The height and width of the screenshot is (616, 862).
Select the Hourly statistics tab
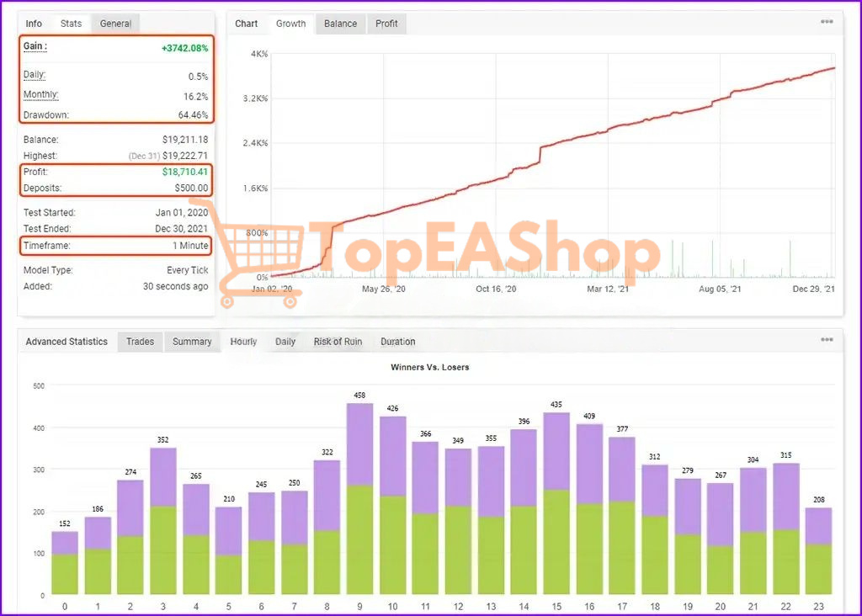pos(243,342)
